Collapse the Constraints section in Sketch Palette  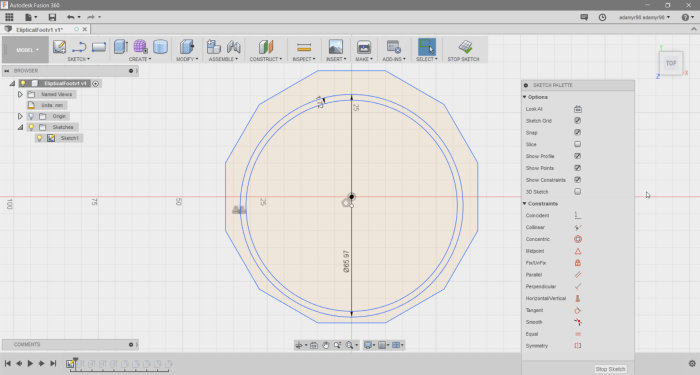tap(525, 204)
